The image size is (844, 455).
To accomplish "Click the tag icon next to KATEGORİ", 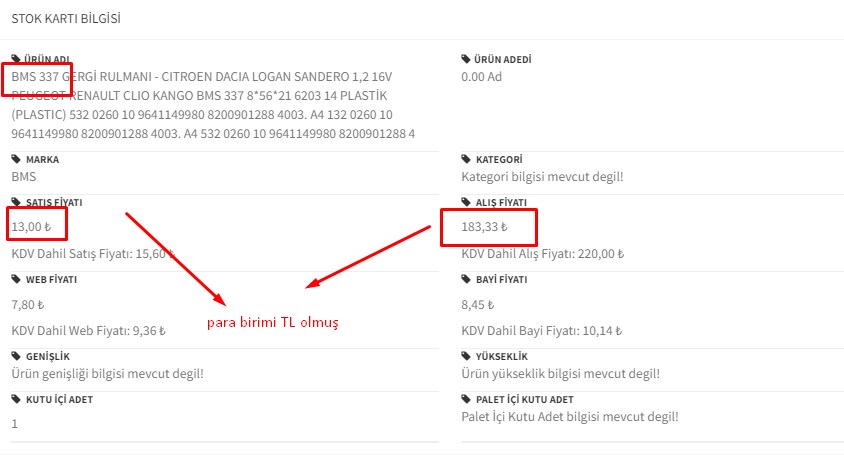I will 466,159.
